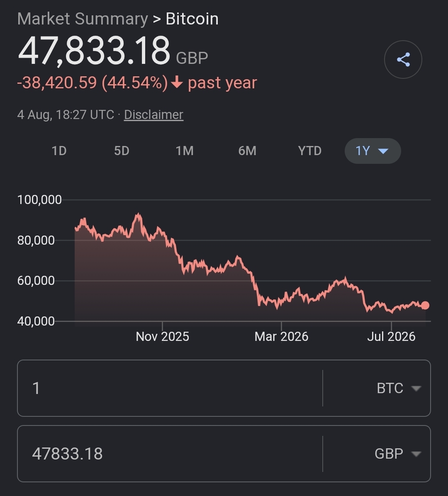Click the Jul 2026 axis label
Viewport: 448px width, 496px height.
click(391, 337)
